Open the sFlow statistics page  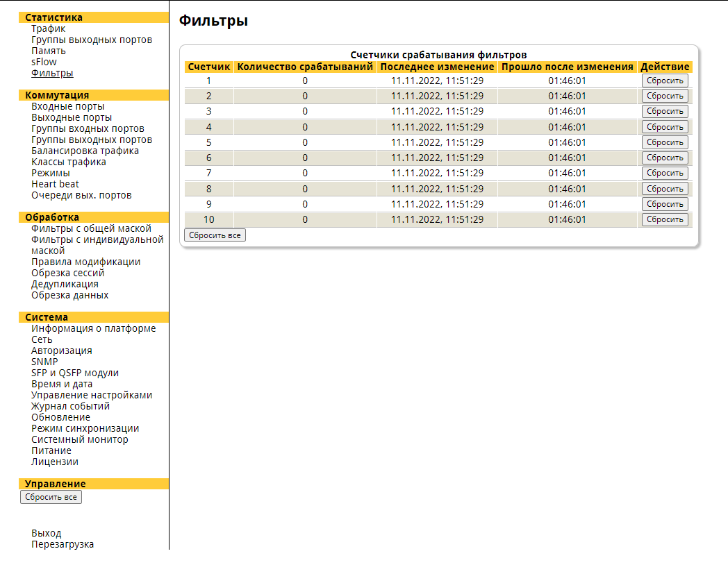tap(44, 62)
